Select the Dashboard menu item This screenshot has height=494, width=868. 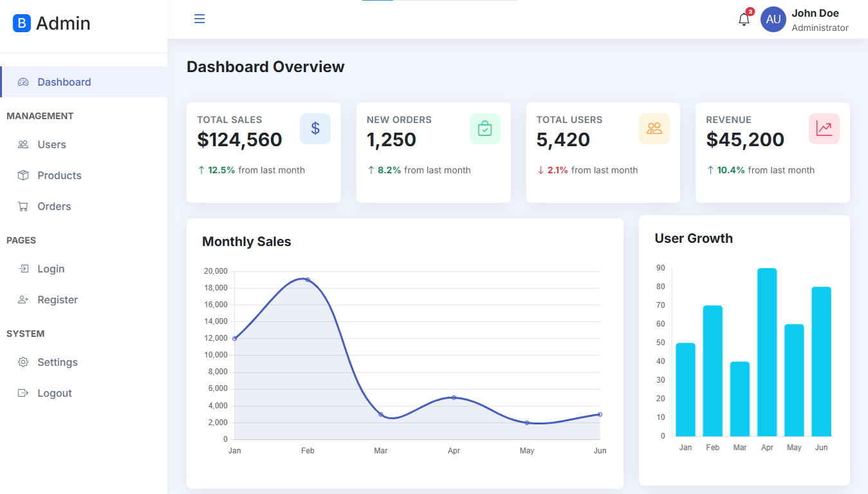(x=64, y=82)
